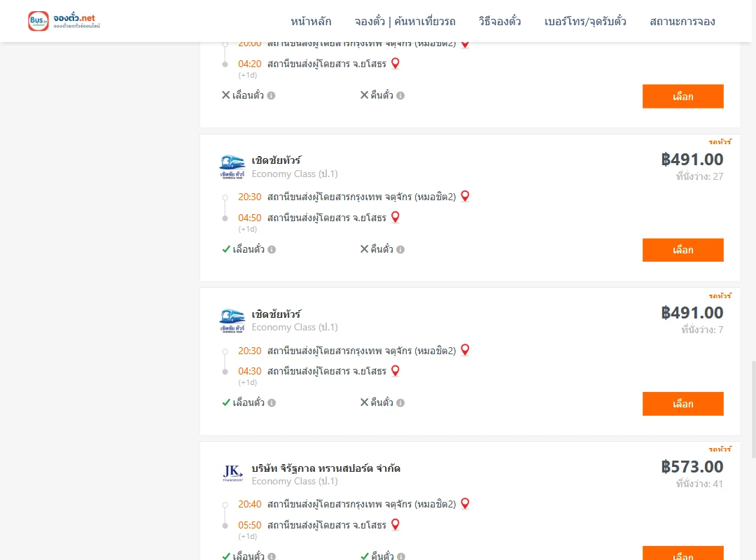
Task: Select the trip arriving at 04:20 with เลือก
Action: tap(682, 97)
